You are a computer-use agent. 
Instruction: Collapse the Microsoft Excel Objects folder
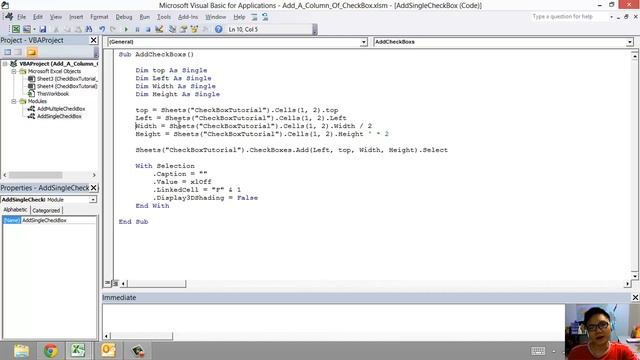(14, 71)
